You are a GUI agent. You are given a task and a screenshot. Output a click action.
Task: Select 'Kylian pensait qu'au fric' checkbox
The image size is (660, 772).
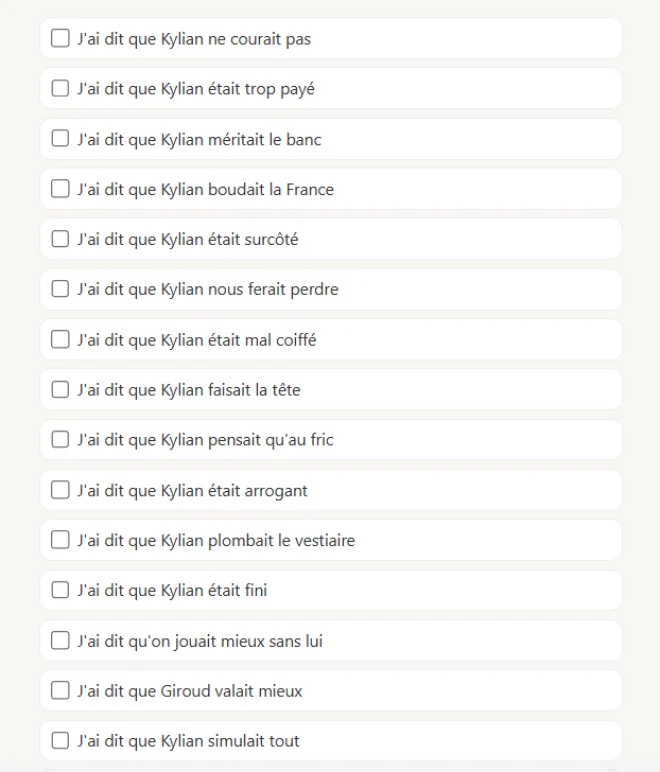tap(60, 440)
